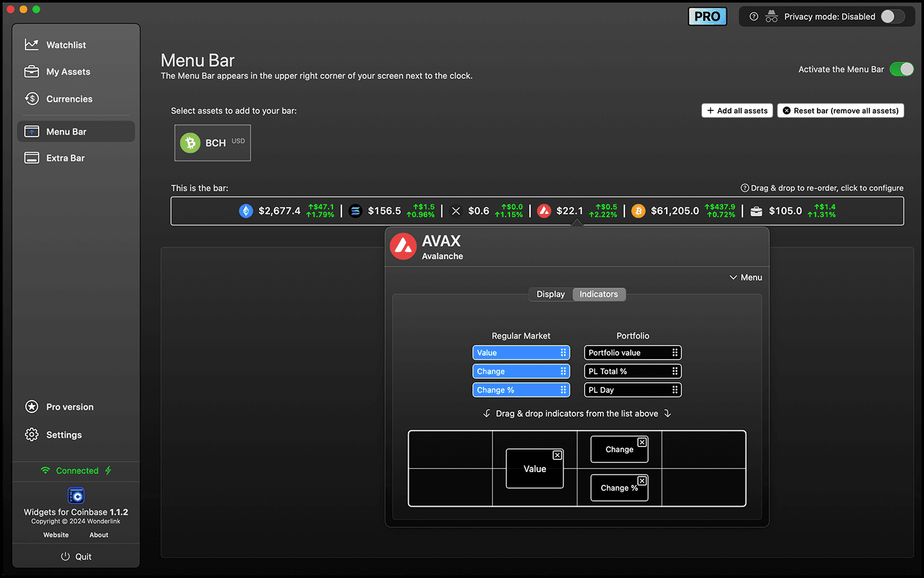
Task: Click the PL Day indicator handle
Action: tap(674, 390)
